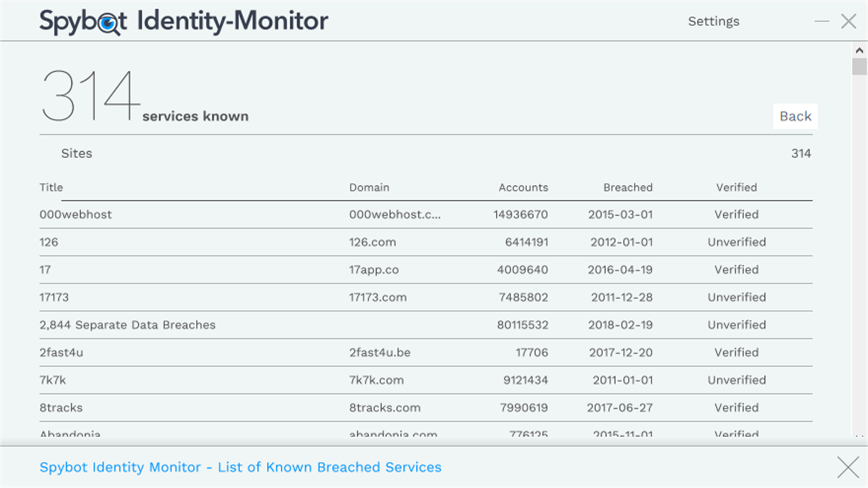Image resolution: width=868 pixels, height=488 pixels.
Task: Sort the table by Domain column
Action: [369, 187]
